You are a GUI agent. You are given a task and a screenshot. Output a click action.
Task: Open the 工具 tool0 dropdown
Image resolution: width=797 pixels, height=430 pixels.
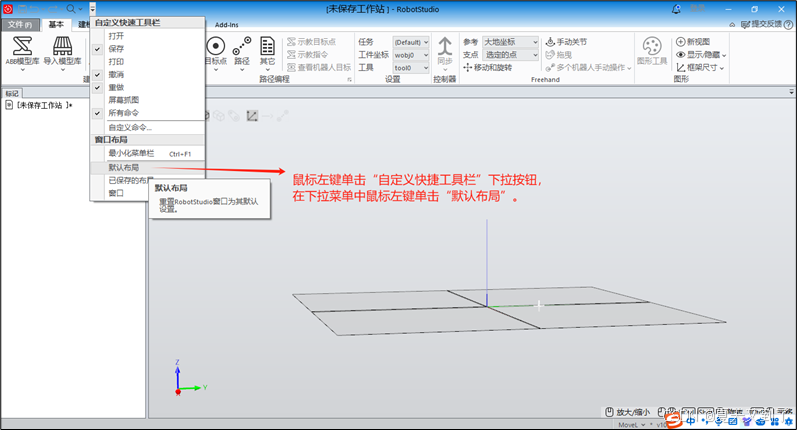(411, 68)
